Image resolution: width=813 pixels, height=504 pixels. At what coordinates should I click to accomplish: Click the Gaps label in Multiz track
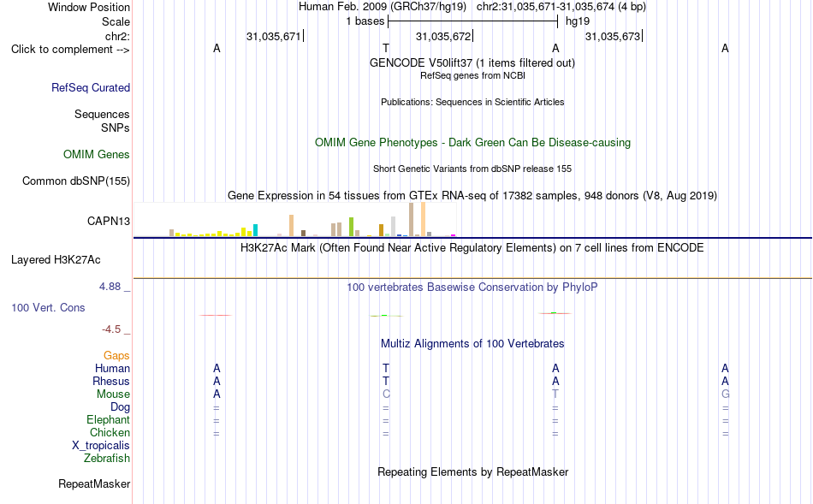click(116, 355)
